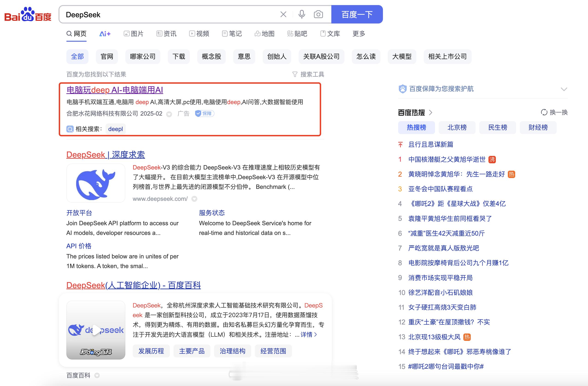Start voice search with the microphone icon
Viewport: 588px width, 386px height.
pyautogui.click(x=301, y=14)
